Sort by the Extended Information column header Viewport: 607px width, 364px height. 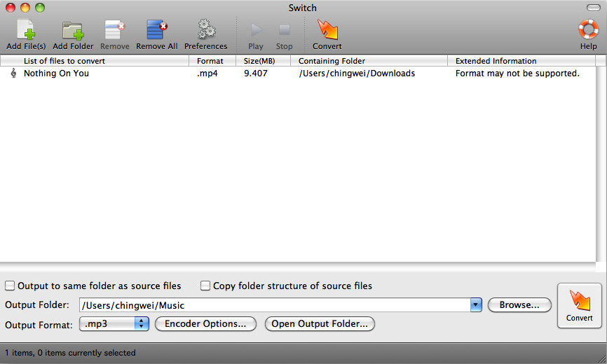tap(521, 61)
